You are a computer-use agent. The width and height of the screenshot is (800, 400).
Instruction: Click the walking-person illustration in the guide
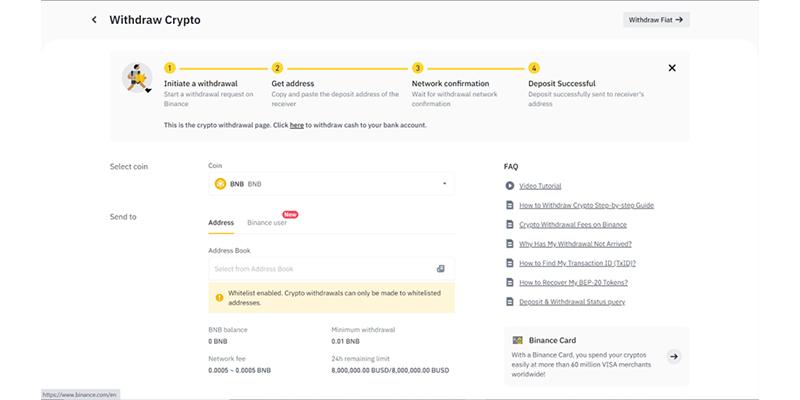coord(137,78)
